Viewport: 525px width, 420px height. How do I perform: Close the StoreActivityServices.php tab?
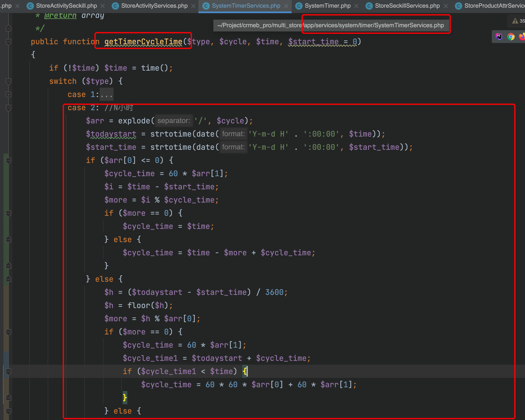(x=193, y=6)
